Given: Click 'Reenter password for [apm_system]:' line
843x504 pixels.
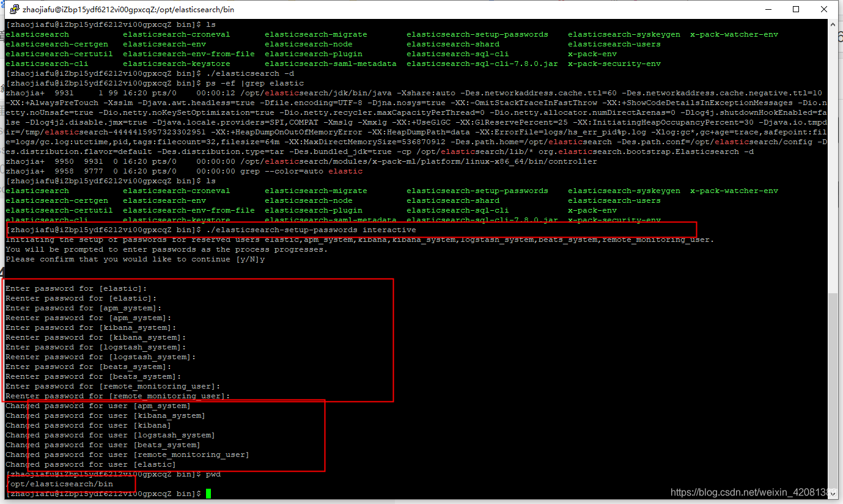Looking at the screenshot, I should (x=89, y=318).
